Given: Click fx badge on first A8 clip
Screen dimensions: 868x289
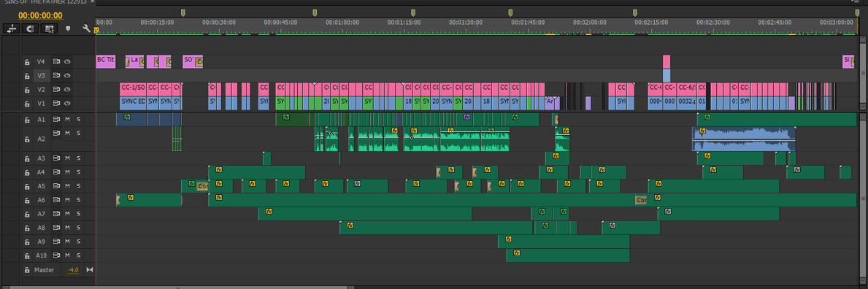Looking at the screenshot, I should tap(350, 226).
